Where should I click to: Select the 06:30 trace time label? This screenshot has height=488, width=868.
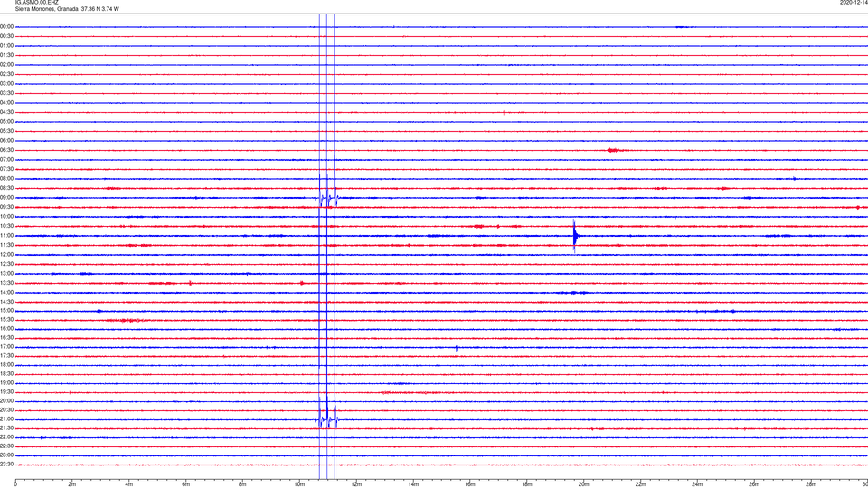(x=7, y=150)
